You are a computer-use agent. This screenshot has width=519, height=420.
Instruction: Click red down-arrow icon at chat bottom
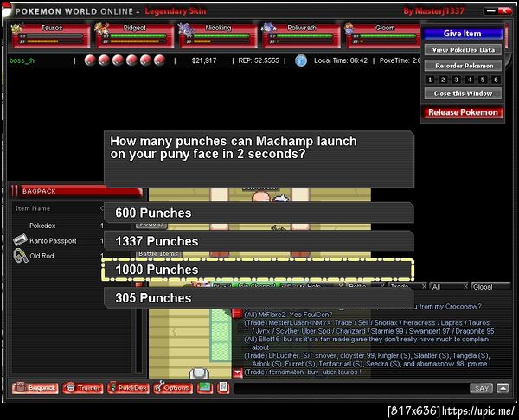pos(237,373)
